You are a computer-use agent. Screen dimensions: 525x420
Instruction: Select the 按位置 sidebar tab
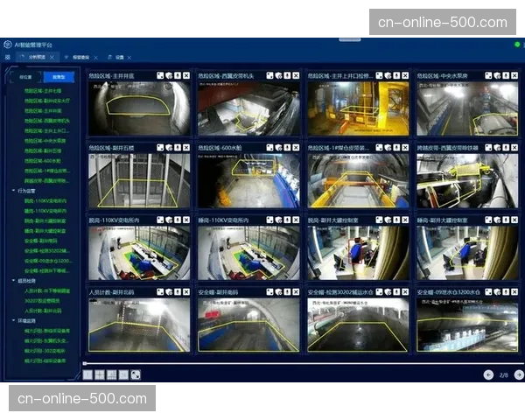25,77
